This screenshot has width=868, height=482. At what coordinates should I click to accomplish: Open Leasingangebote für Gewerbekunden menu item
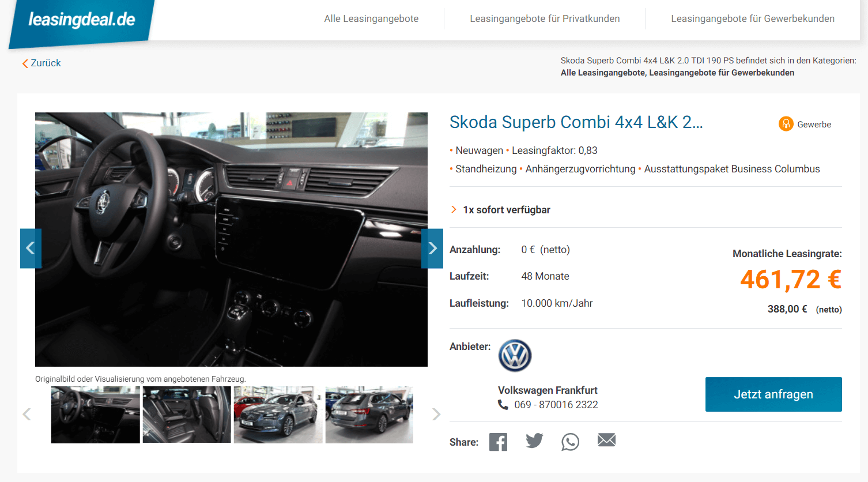[x=753, y=18]
